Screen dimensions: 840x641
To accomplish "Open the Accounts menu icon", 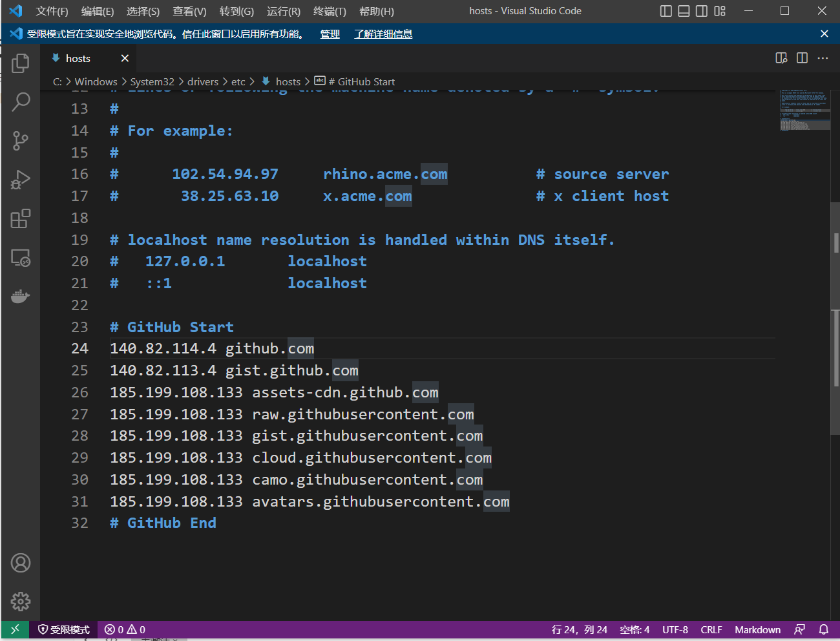I will click(x=21, y=563).
